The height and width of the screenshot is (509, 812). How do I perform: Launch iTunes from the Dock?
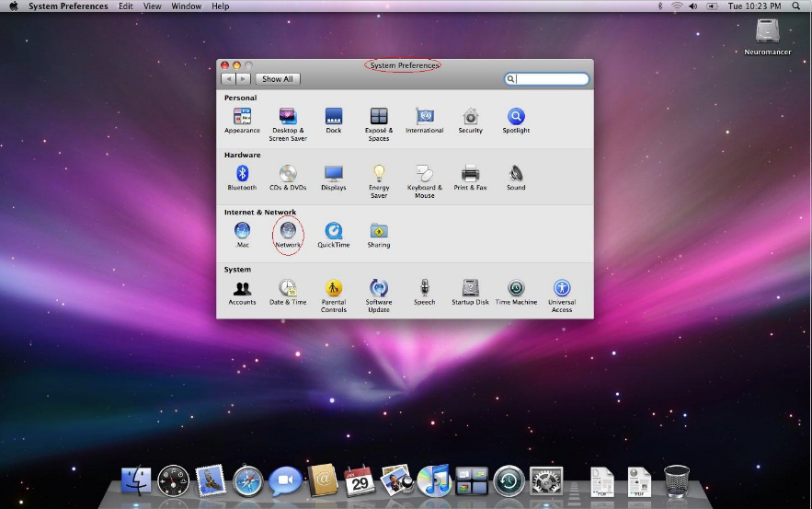coord(434,480)
